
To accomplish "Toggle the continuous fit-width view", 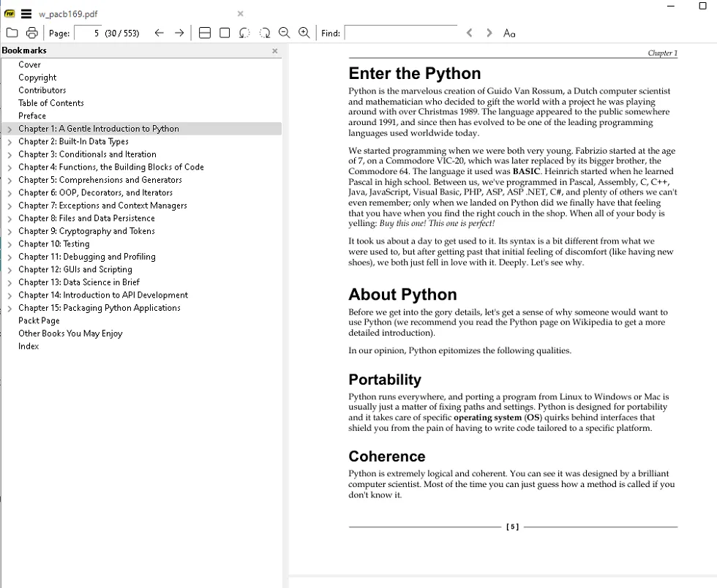I will click(x=205, y=33).
